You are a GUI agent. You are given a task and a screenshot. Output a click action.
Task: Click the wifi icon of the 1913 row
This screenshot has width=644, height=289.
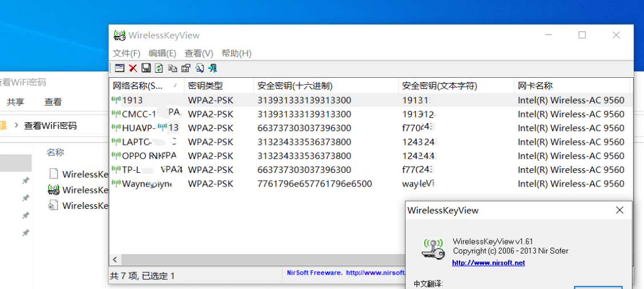click(116, 100)
